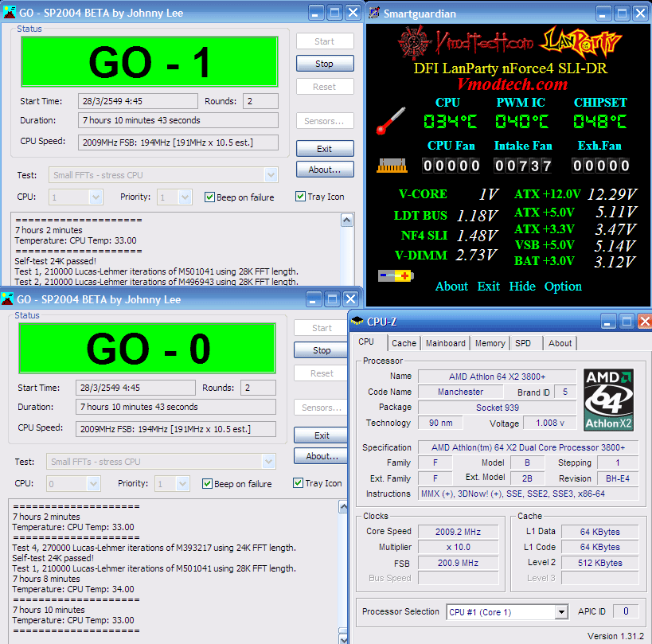Select the CPU tab in CPU-Z
This screenshot has width=652, height=644.
coord(366,342)
